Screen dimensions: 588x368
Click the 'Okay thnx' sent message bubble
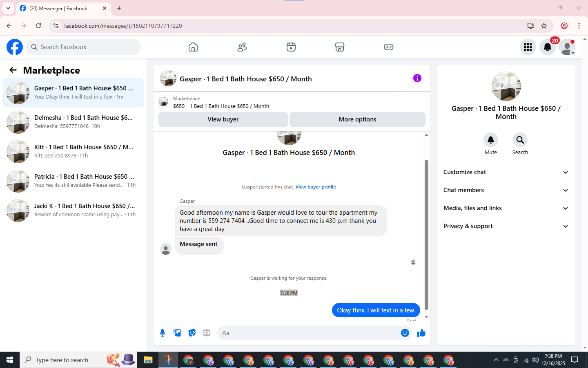[x=376, y=310]
